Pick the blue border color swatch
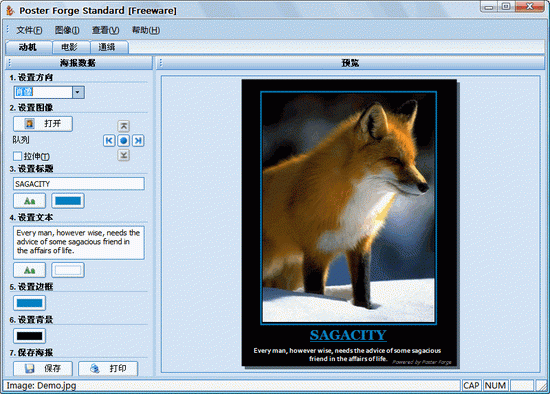 click(x=29, y=303)
